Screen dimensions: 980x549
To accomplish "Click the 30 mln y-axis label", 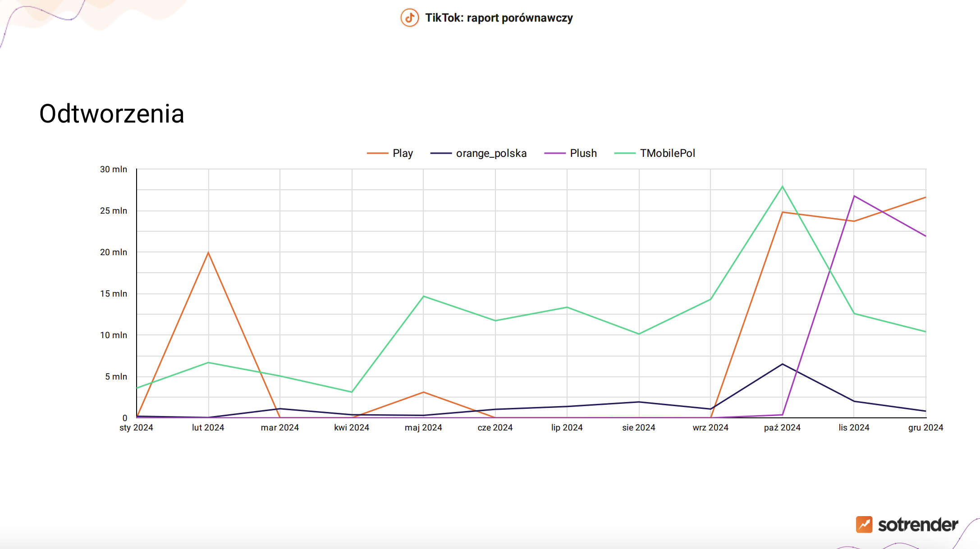I will (x=114, y=169).
